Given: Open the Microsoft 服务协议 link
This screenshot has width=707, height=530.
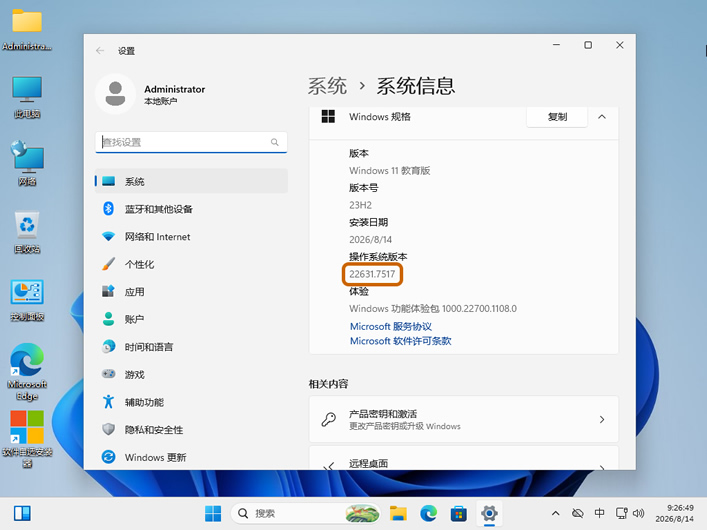Looking at the screenshot, I should (391, 326).
